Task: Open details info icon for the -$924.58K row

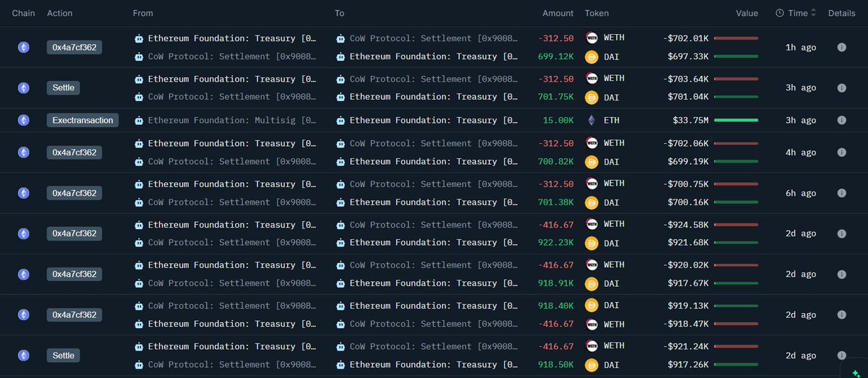Action: coord(841,233)
